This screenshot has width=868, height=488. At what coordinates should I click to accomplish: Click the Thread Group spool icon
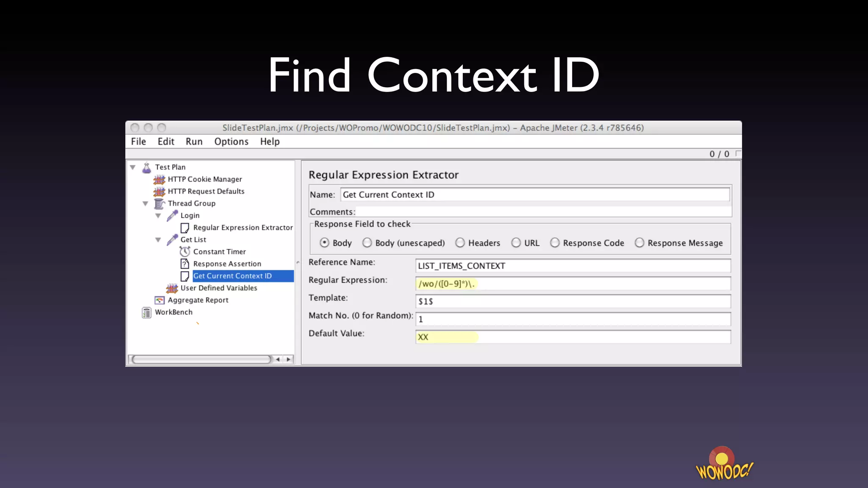159,204
